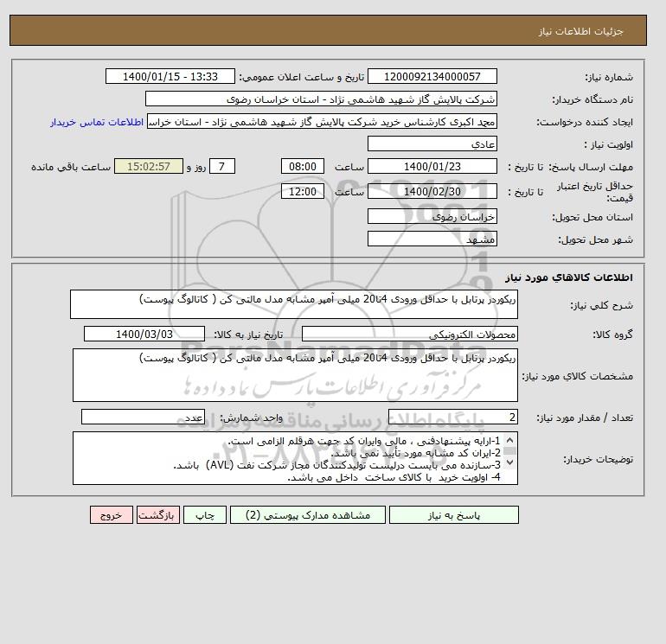Select the شماره نیاز number field
666x644 pixels.
(x=432, y=76)
